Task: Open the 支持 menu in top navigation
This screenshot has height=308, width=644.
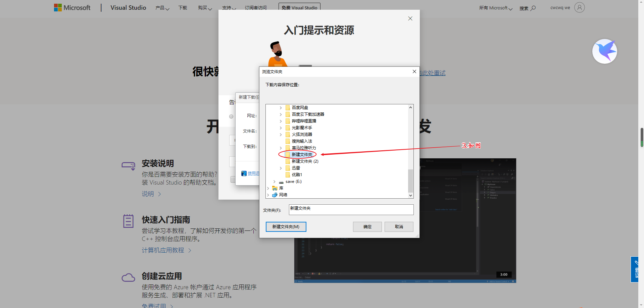Action: click(x=227, y=7)
